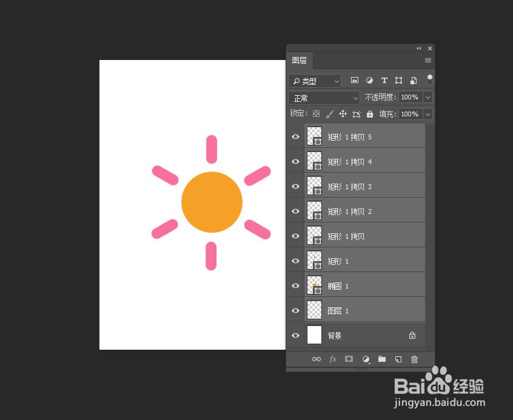
Task: Click the 不透明度 100% value field
Action: 411,97
